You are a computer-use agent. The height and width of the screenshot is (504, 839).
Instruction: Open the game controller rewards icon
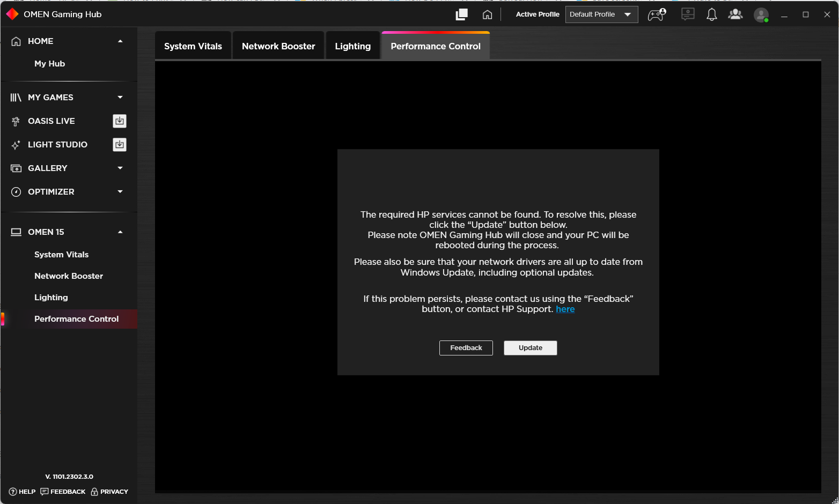pyautogui.click(x=657, y=15)
